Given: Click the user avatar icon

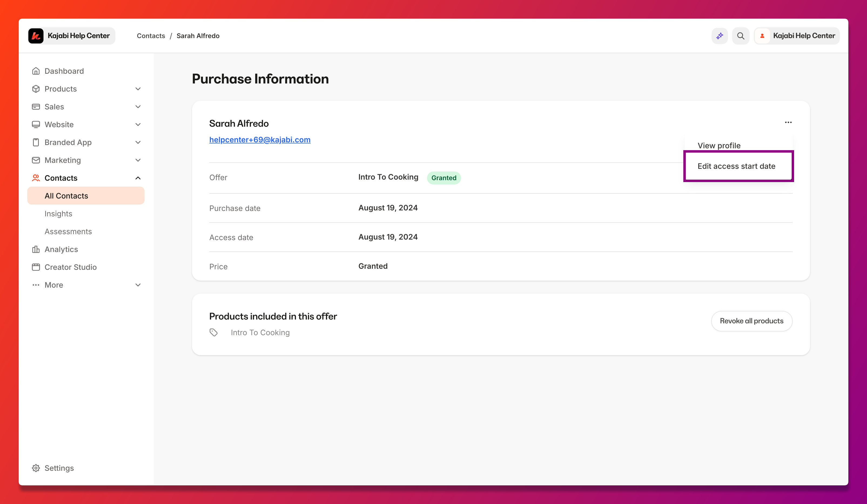Looking at the screenshot, I should pyautogui.click(x=762, y=36).
